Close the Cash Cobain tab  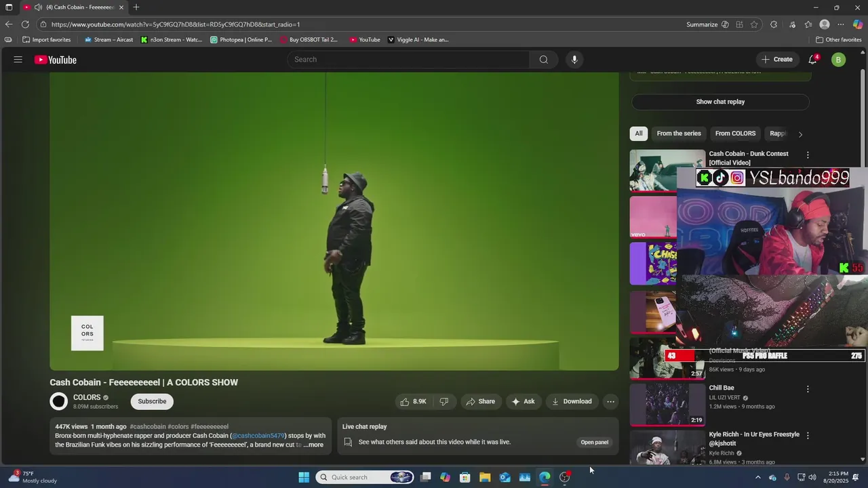pyautogui.click(x=121, y=7)
